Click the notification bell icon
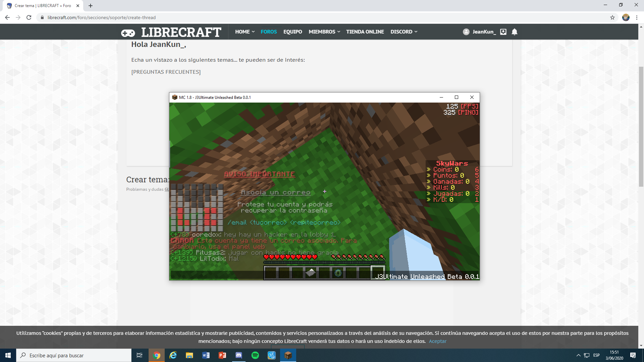 coord(514,32)
